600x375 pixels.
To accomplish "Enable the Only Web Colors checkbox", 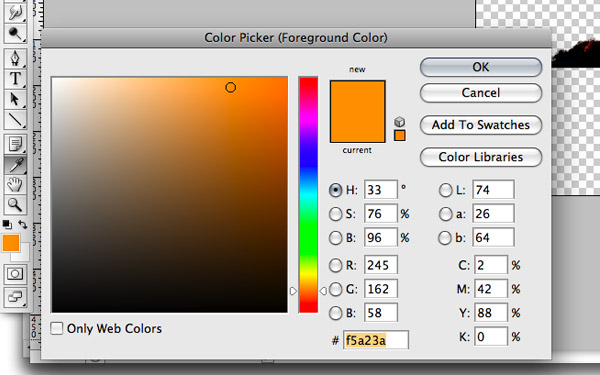I will coord(57,328).
